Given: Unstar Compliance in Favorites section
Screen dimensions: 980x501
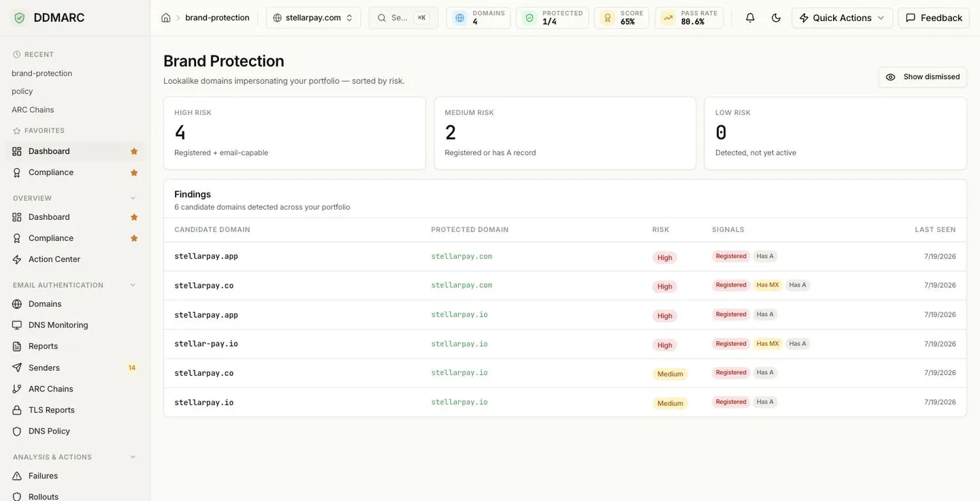Looking at the screenshot, I should [134, 173].
